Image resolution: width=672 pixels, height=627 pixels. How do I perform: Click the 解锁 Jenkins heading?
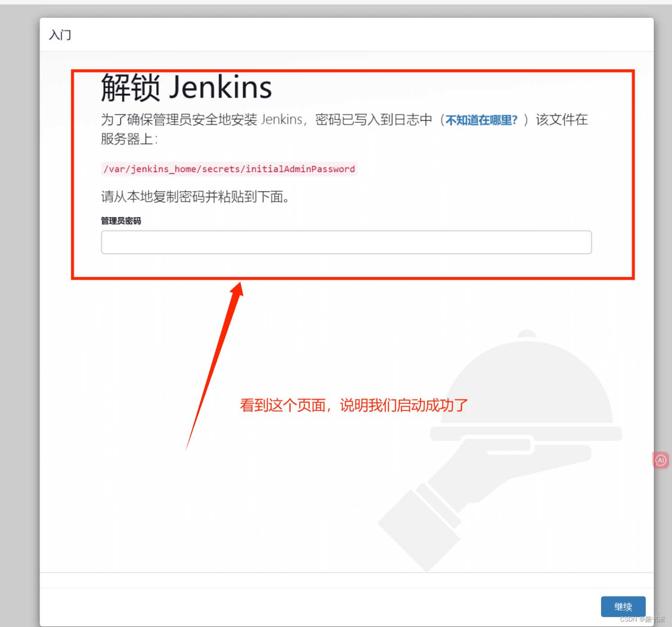186,87
